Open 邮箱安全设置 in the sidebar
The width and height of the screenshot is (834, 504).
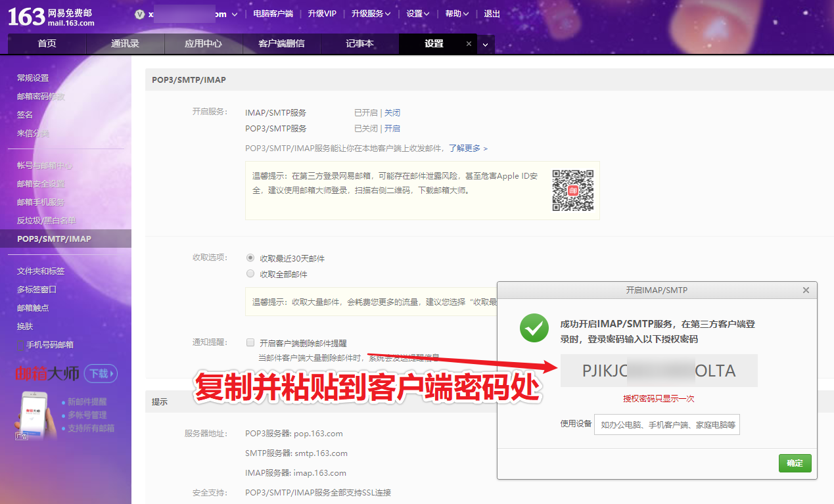coord(41,184)
